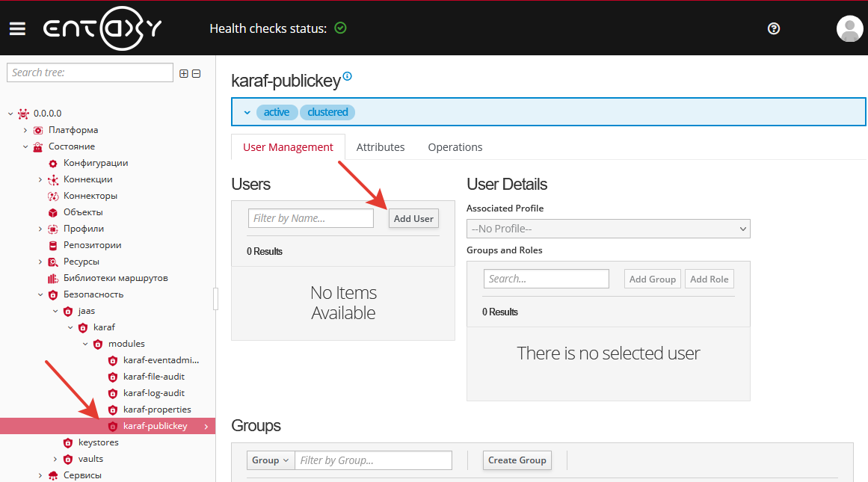Click the Create Group button
868x482 pixels.
[x=517, y=460]
